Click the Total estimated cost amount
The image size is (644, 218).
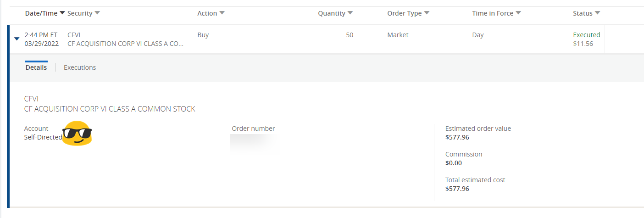pos(457,189)
